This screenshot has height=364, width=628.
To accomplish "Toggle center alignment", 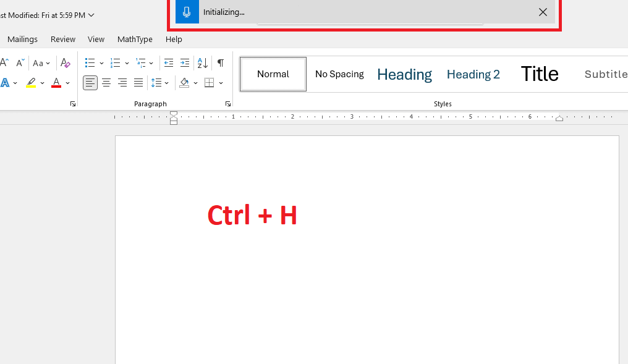I will (106, 83).
